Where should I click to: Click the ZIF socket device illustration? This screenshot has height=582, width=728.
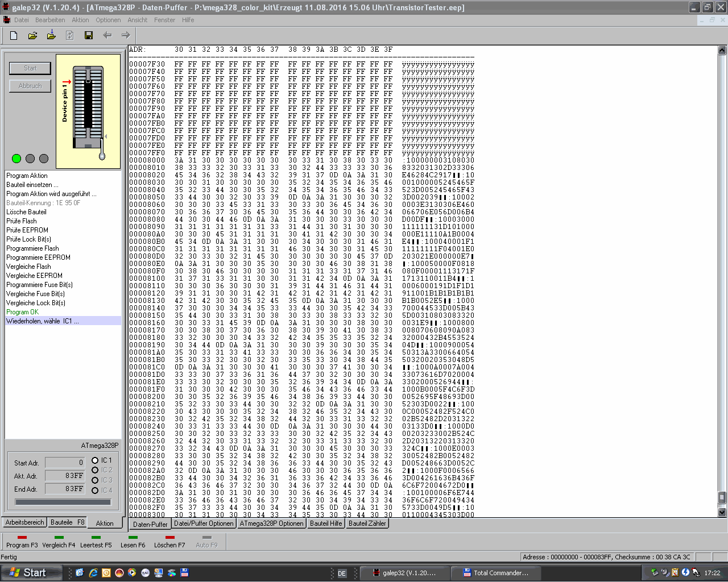pyautogui.click(x=88, y=111)
